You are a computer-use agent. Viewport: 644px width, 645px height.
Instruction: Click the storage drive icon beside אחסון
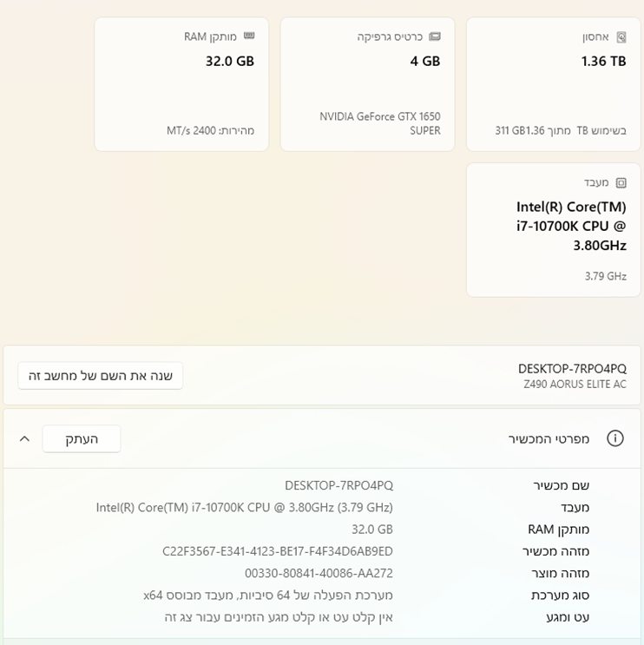621,37
